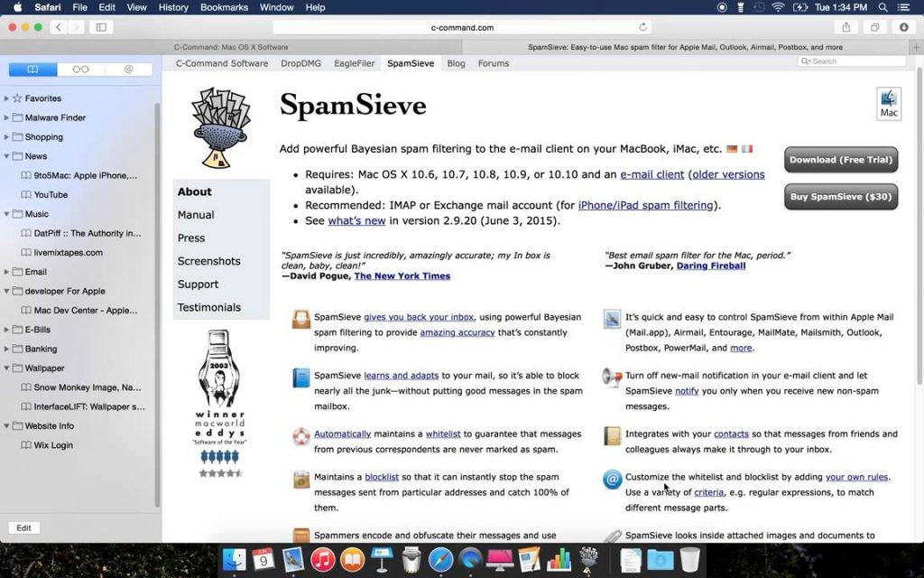Expand the Banking bookmarks folder
The width and height of the screenshot is (924, 578).
pos(6,350)
